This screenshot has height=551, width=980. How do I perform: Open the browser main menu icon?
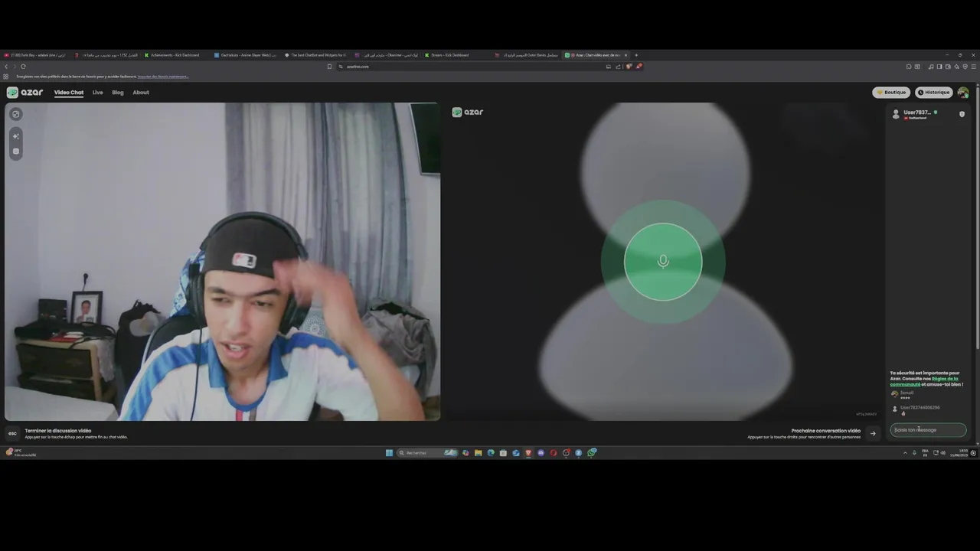pyautogui.click(x=973, y=67)
